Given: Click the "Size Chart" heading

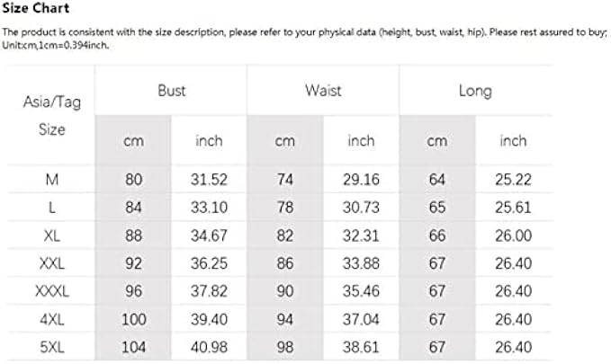Looking at the screenshot, I should [35, 9].
